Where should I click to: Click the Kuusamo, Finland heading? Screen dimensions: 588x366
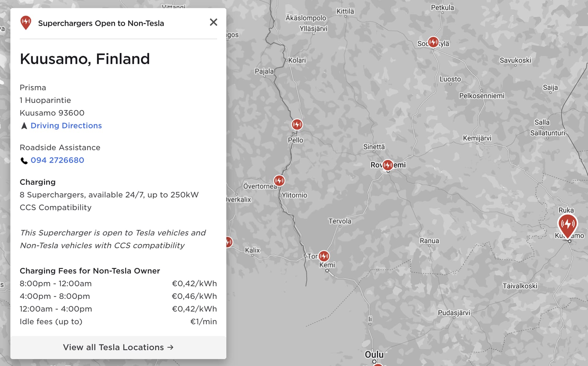pyautogui.click(x=85, y=59)
